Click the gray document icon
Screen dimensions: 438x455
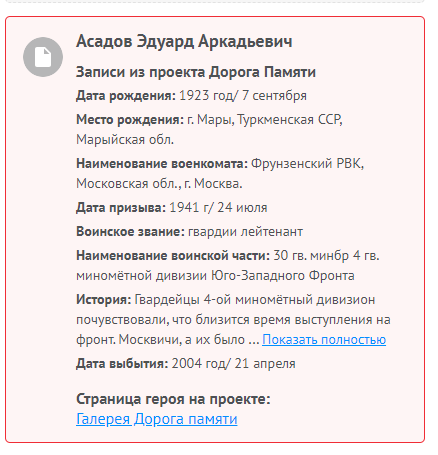tap(43, 57)
